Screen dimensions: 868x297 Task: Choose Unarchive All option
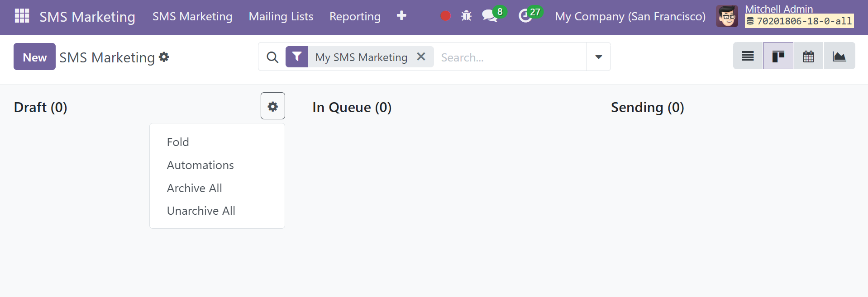click(x=217, y=211)
